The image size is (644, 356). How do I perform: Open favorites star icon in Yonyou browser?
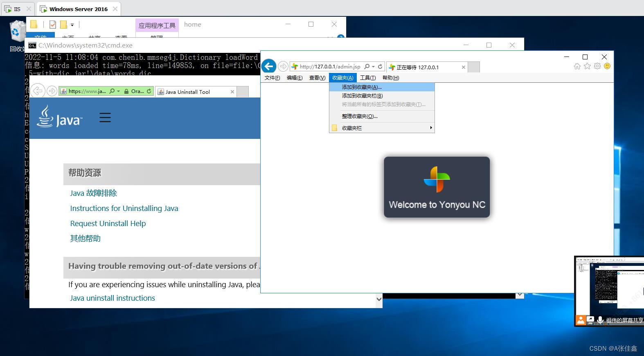(587, 66)
